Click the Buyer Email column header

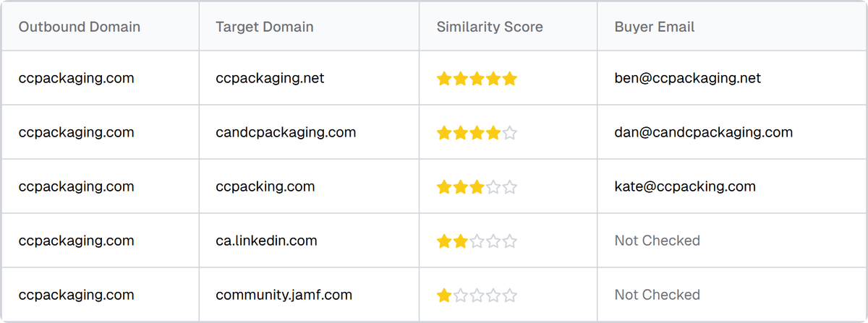655,27
